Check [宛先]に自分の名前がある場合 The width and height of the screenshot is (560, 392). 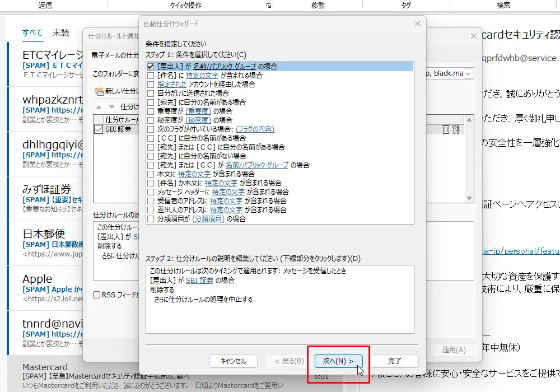[151, 102]
